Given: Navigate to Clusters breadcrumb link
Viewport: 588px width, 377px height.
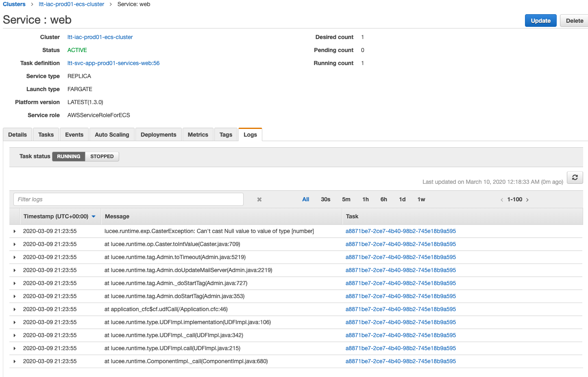Looking at the screenshot, I should 14,4.
